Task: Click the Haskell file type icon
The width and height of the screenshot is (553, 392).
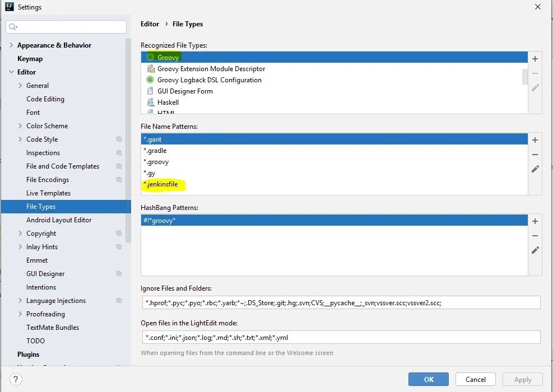Action: coord(151,102)
